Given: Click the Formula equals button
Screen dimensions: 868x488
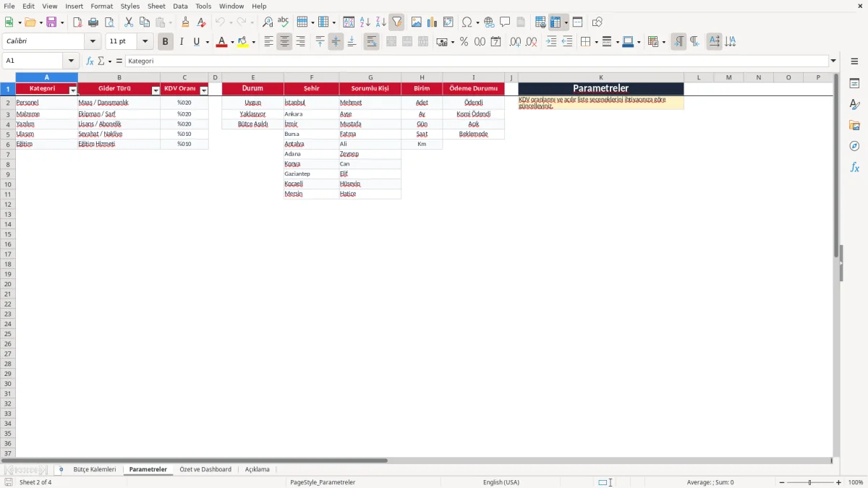Looking at the screenshot, I should (119, 61).
